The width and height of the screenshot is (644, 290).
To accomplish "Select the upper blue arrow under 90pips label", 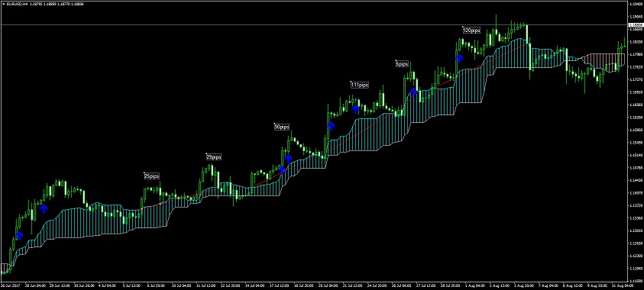I will pyautogui.click(x=288, y=158).
